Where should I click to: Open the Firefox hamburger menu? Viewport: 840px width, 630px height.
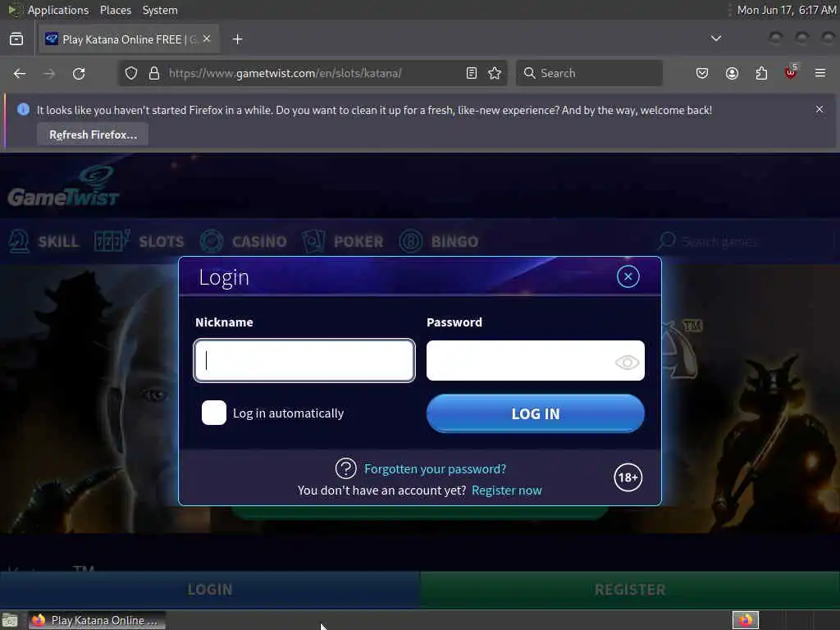(820, 73)
